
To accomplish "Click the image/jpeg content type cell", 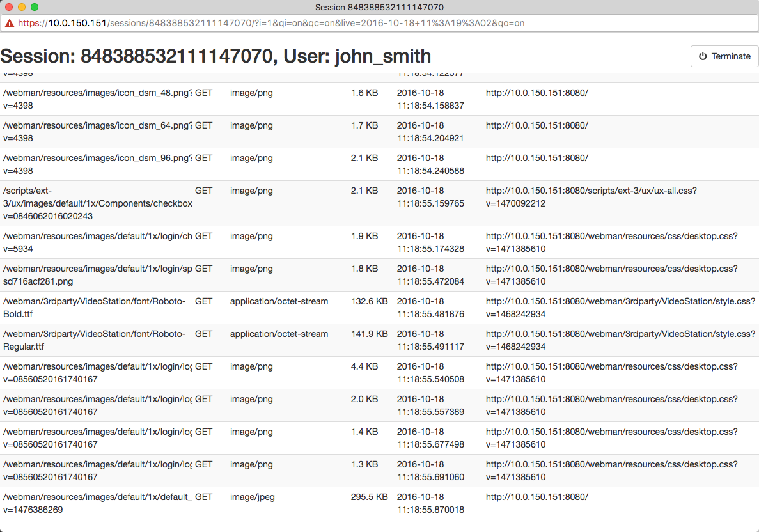I will pyautogui.click(x=252, y=497).
